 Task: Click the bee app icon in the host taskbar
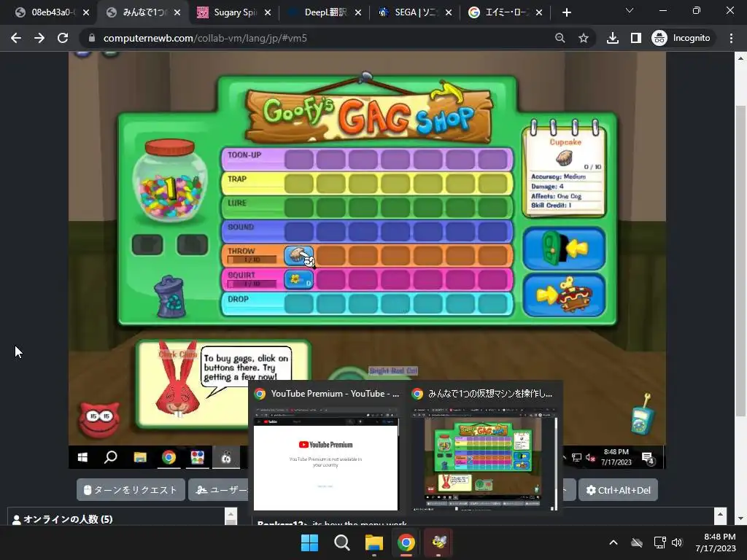click(x=438, y=542)
